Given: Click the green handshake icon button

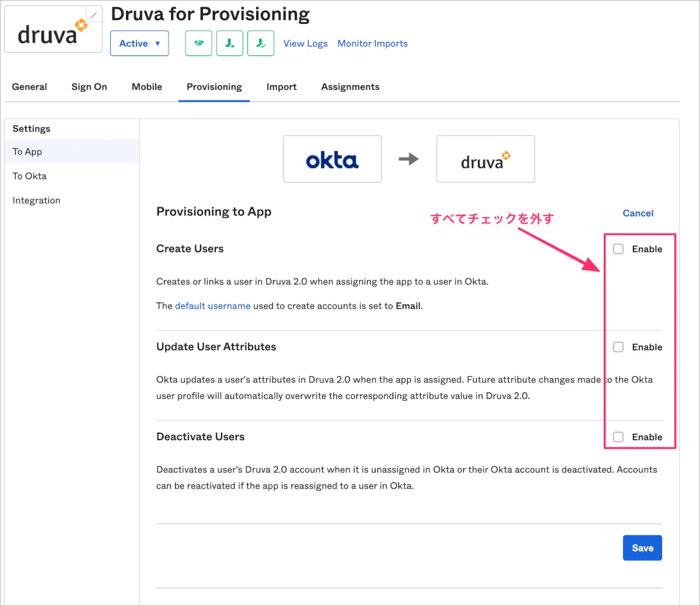Looking at the screenshot, I should pos(198,44).
